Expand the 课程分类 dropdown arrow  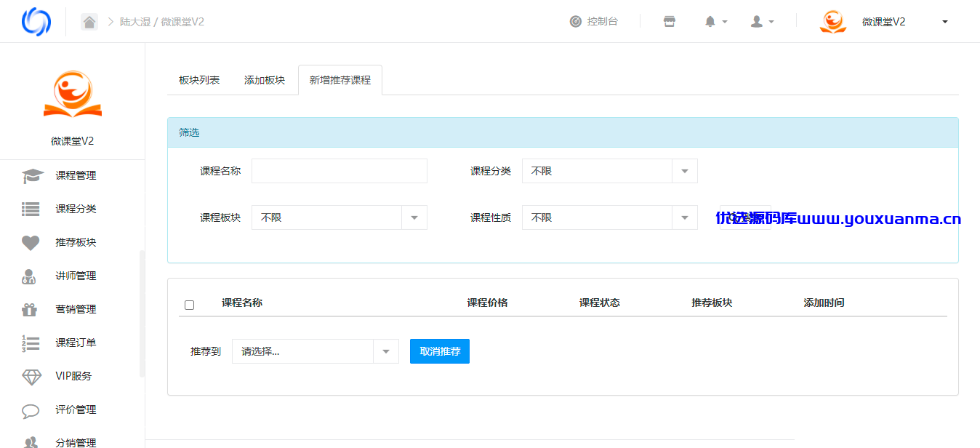[x=684, y=171]
